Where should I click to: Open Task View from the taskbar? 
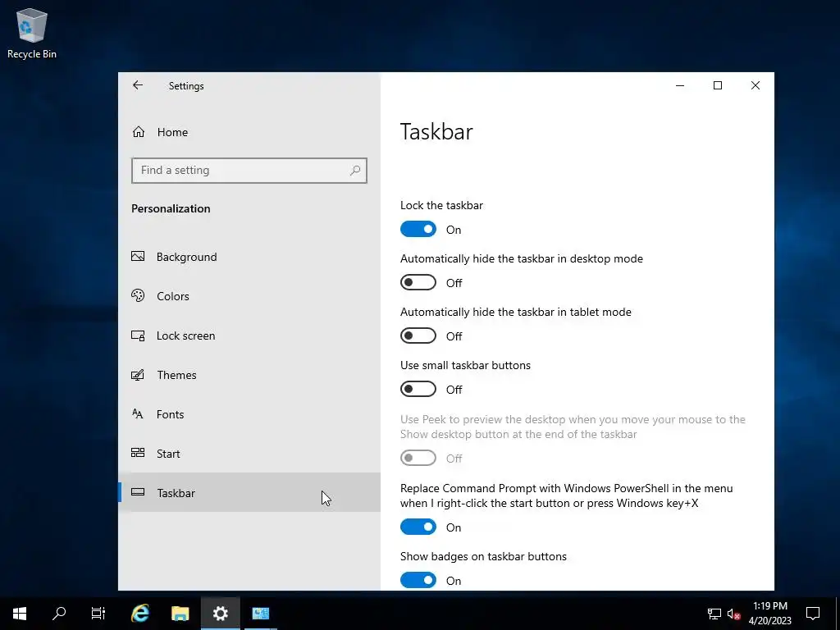click(98, 614)
